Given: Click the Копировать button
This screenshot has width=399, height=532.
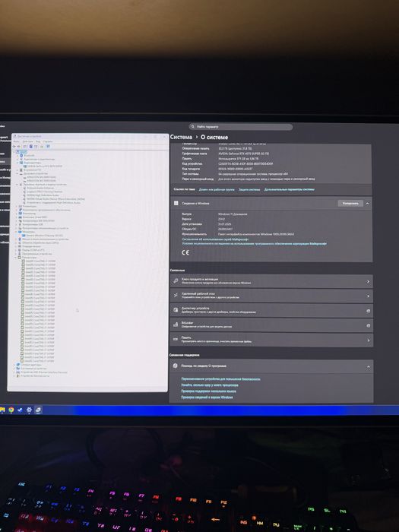Looking at the screenshot, I should click(350, 203).
